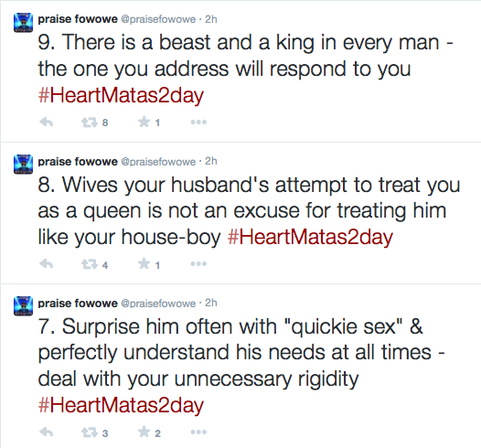This screenshot has width=481, height=448.
Task: Open the 2h timestamp of tweet 7
Action: tap(211, 303)
